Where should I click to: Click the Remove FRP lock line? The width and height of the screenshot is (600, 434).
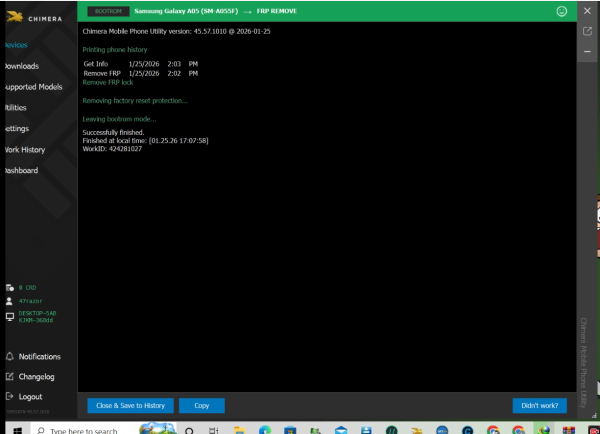(108, 82)
